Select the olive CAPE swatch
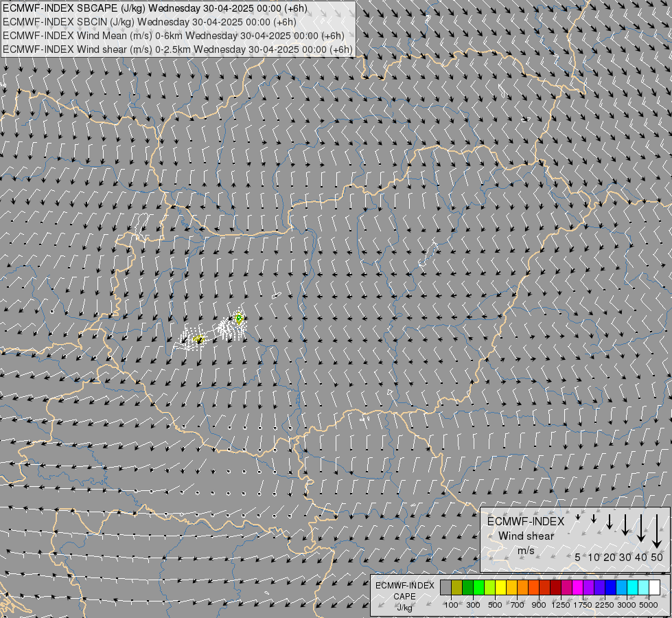This screenshot has width=672, height=618. pyautogui.click(x=457, y=588)
